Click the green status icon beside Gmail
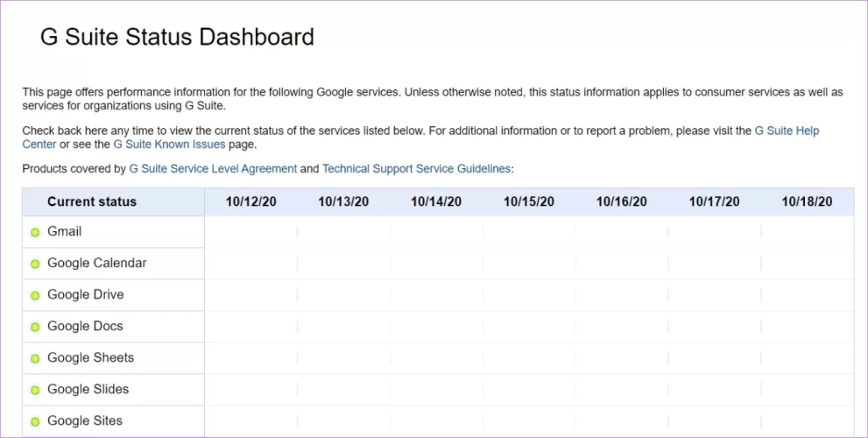The height and width of the screenshot is (438, 868). pyautogui.click(x=35, y=233)
